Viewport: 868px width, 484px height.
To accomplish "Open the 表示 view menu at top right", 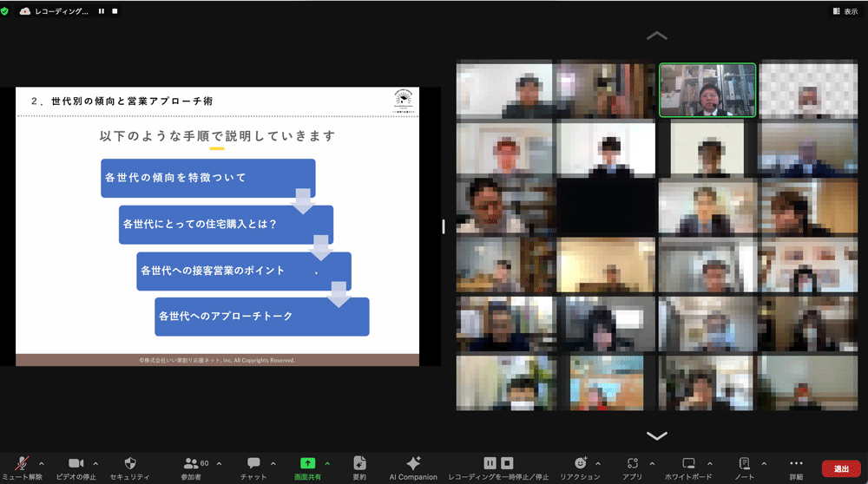I will point(845,11).
